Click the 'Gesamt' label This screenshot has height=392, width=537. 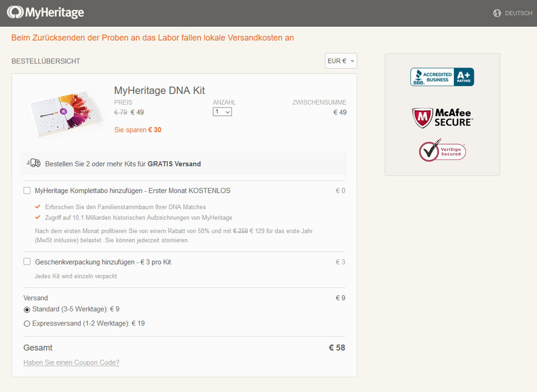coord(38,348)
